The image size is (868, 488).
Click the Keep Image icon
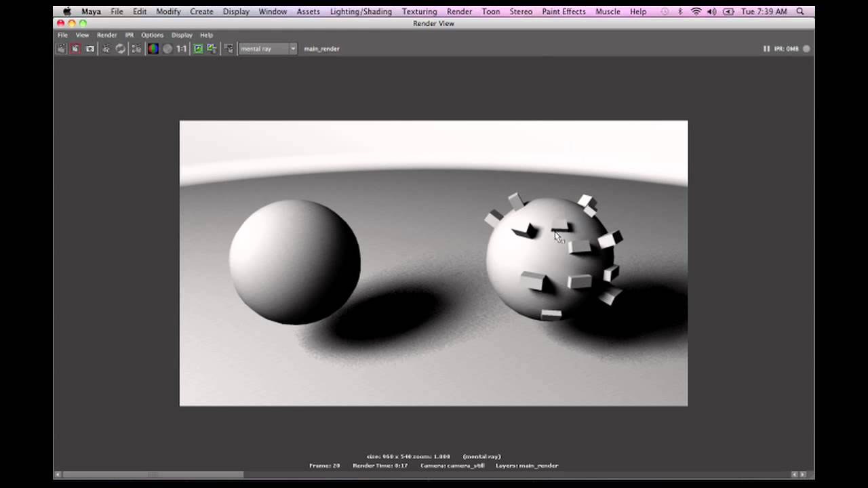198,49
